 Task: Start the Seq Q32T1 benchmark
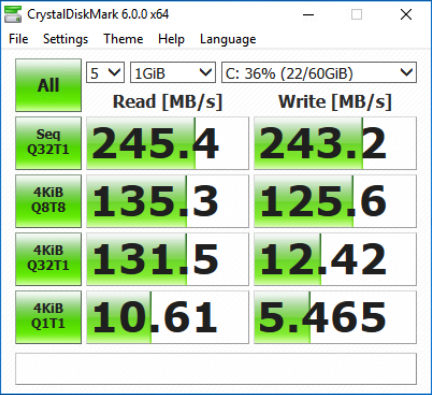pyautogui.click(x=48, y=143)
